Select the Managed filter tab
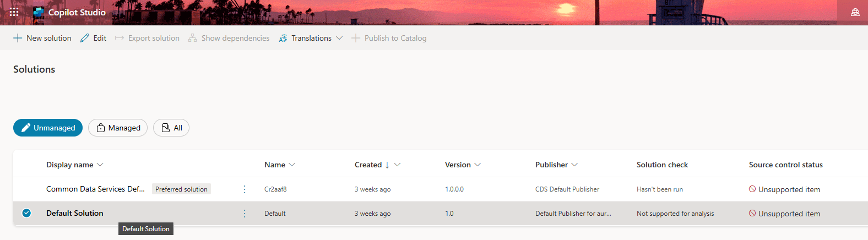Screen dimensions: 868x240 point(118,128)
